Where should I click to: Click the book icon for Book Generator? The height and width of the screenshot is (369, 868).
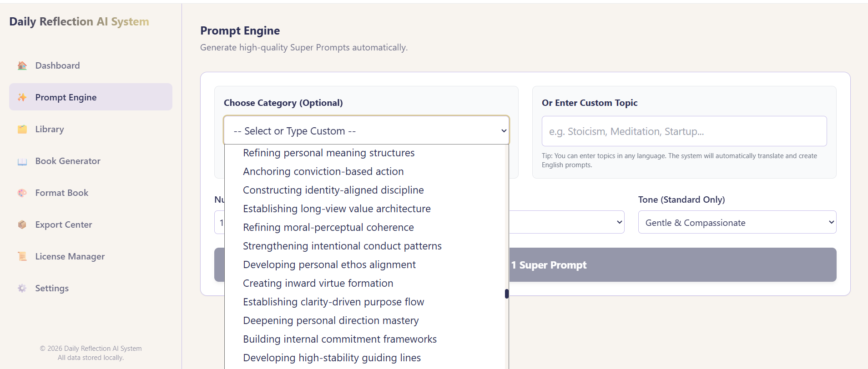(x=21, y=161)
